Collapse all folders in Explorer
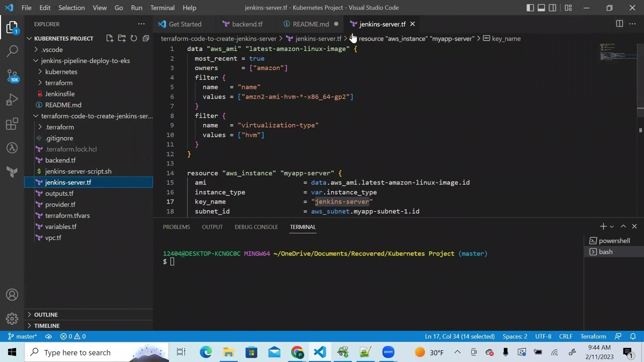 (146, 38)
